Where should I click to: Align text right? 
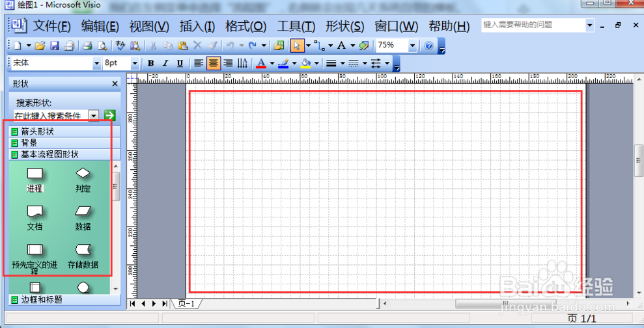click(x=228, y=63)
